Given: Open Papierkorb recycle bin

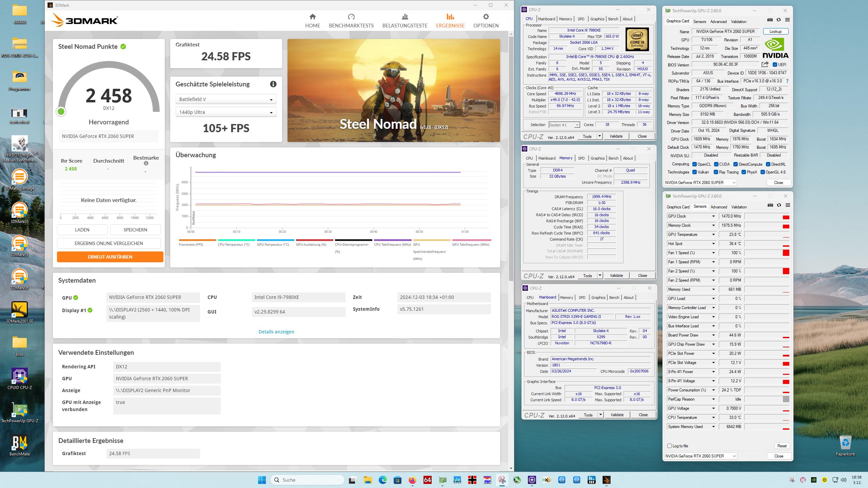Looking at the screenshot, I should click(x=845, y=446).
